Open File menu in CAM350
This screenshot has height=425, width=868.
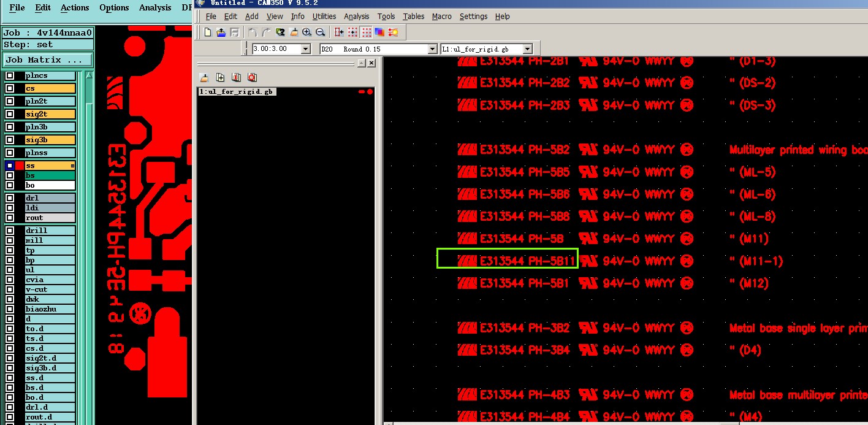click(211, 17)
